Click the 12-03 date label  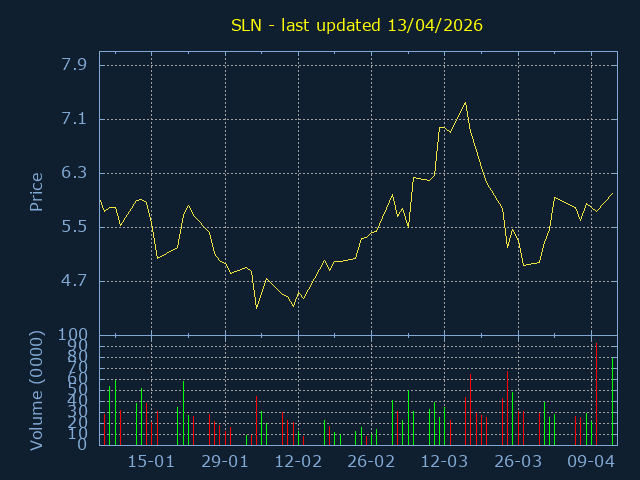click(445, 462)
